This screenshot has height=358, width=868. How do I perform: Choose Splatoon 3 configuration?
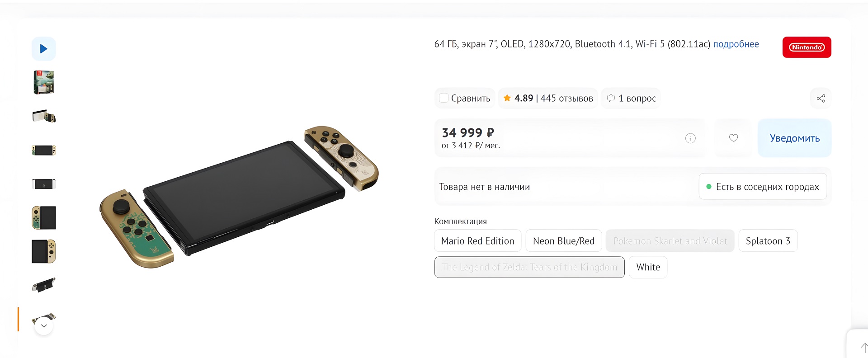tap(768, 241)
